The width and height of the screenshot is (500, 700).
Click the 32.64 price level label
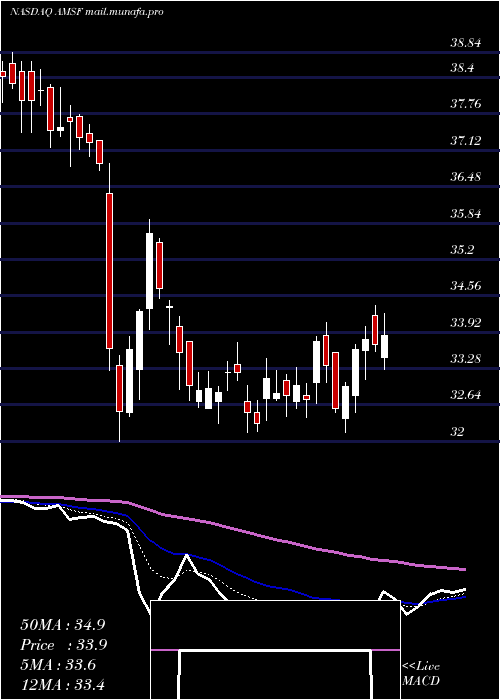pyautogui.click(x=466, y=395)
